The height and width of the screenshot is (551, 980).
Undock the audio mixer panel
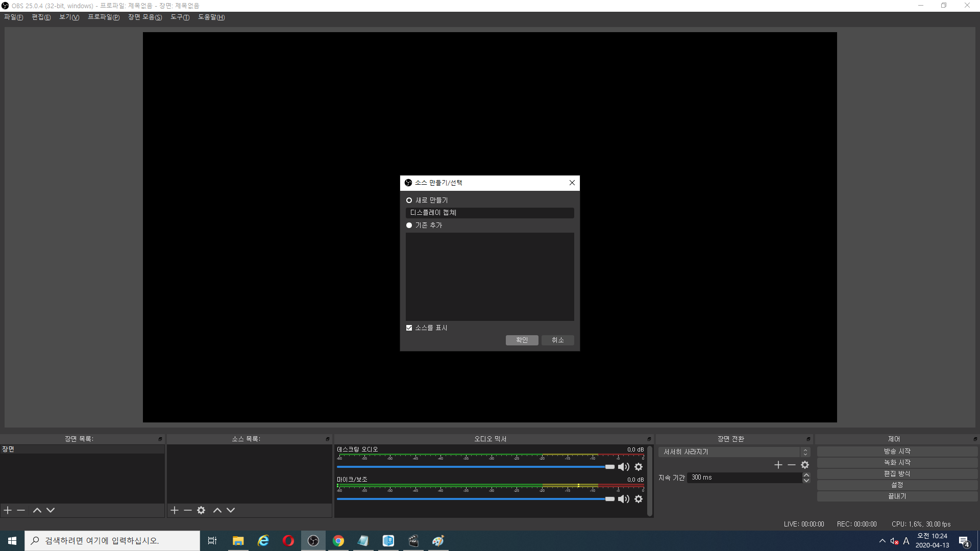tap(649, 439)
